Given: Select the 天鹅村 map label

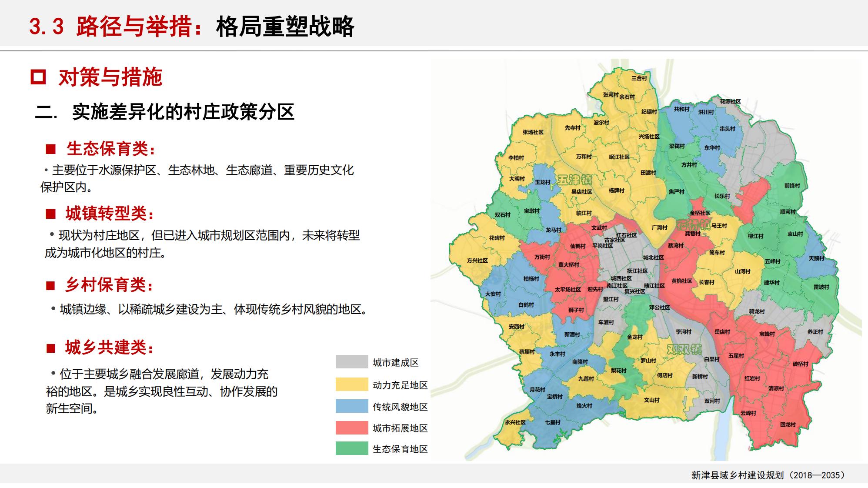Looking at the screenshot, I should tap(817, 258).
